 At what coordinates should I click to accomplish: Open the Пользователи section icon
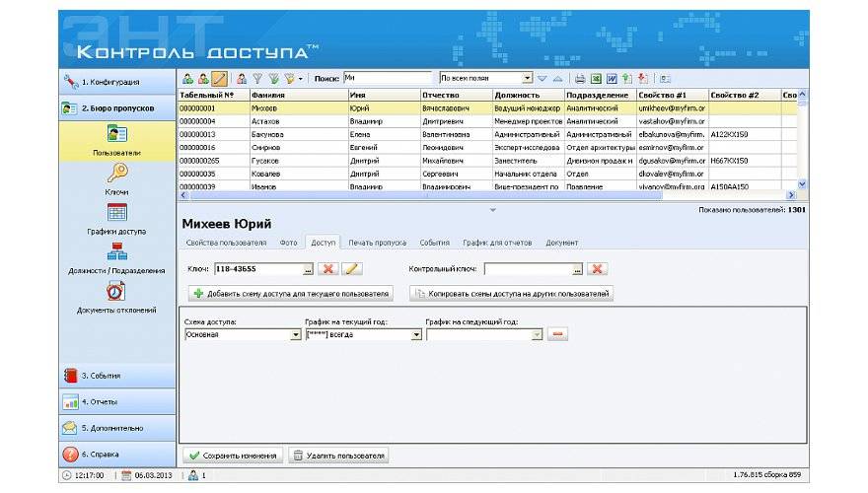[116, 135]
